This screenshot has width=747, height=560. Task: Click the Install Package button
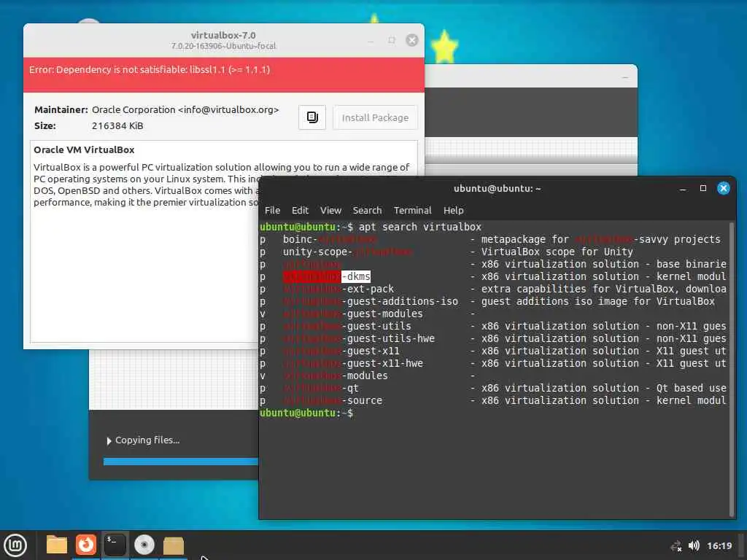[x=375, y=117]
